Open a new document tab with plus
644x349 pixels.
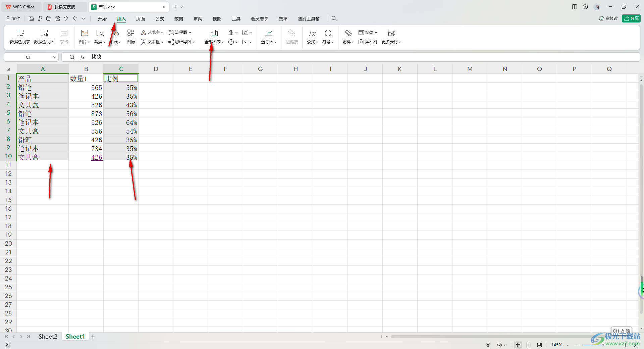(x=175, y=7)
